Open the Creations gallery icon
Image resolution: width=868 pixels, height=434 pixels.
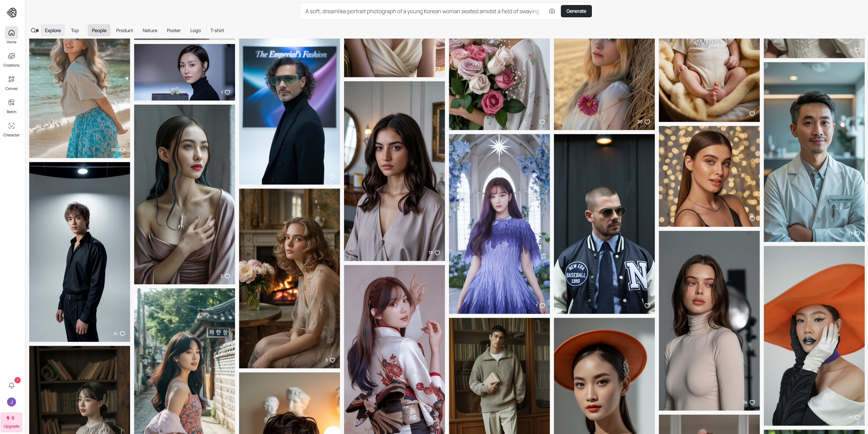(11, 56)
